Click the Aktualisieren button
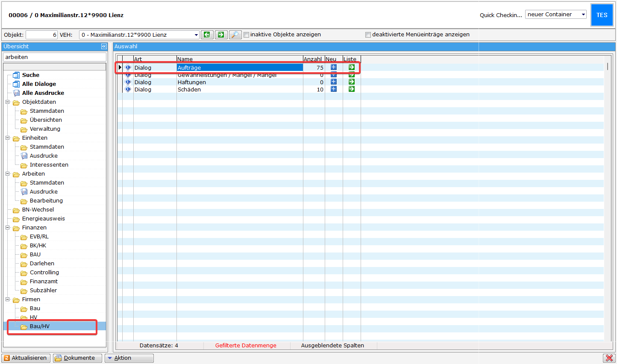The image size is (617, 364). tap(26, 358)
